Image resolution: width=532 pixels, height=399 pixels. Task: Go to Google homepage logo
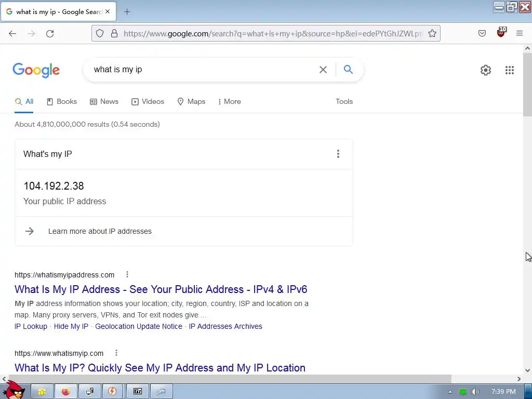[x=36, y=70]
